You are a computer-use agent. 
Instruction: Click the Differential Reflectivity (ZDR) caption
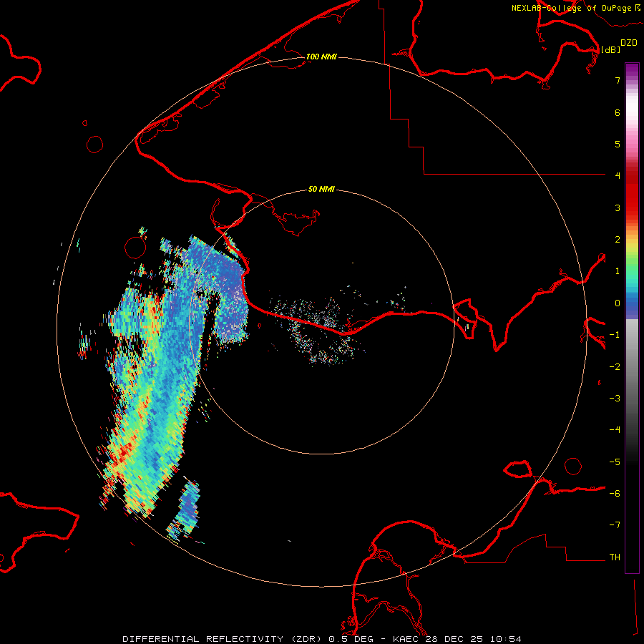pos(223,639)
